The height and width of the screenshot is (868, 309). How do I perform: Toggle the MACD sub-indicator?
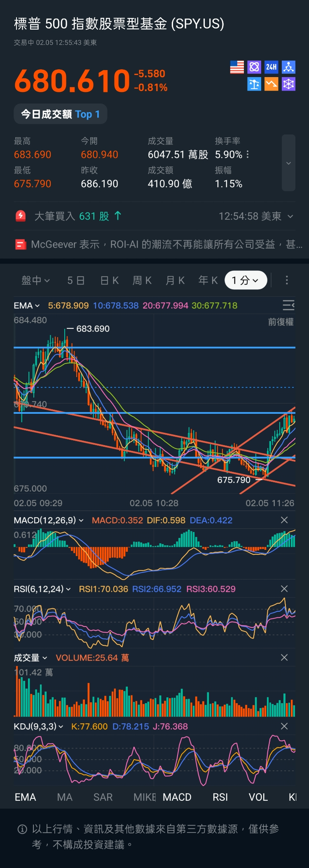(177, 798)
